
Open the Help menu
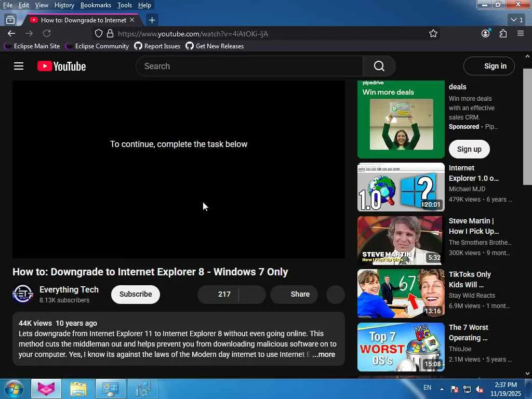(144, 5)
